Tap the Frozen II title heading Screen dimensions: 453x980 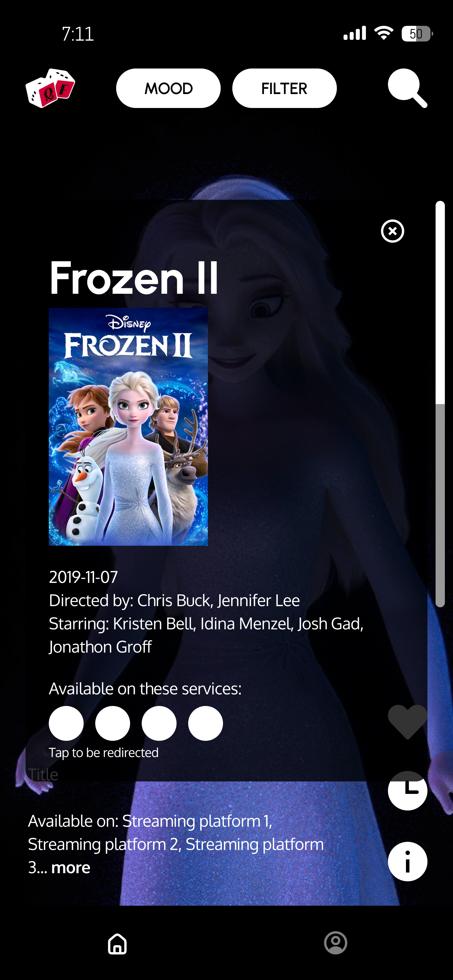point(134,278)
